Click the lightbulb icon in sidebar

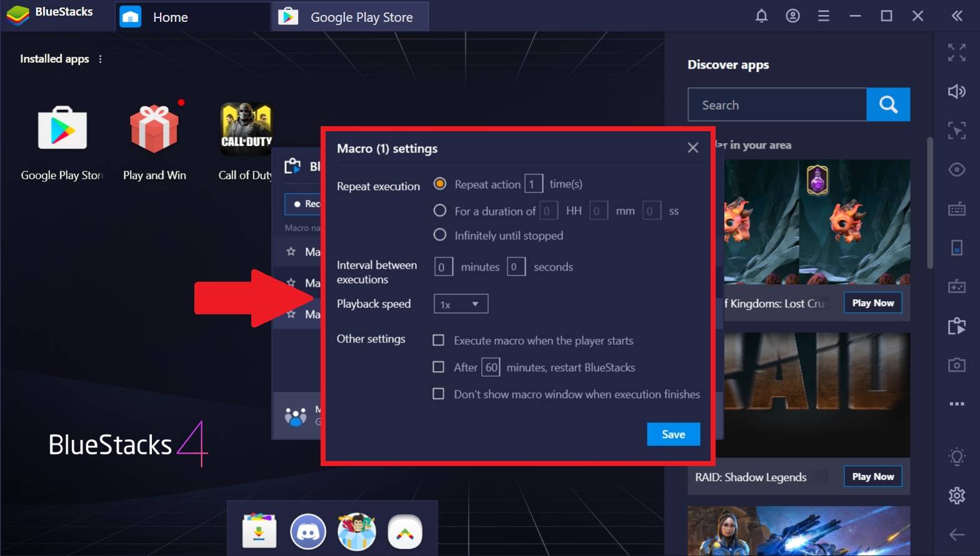957,457
